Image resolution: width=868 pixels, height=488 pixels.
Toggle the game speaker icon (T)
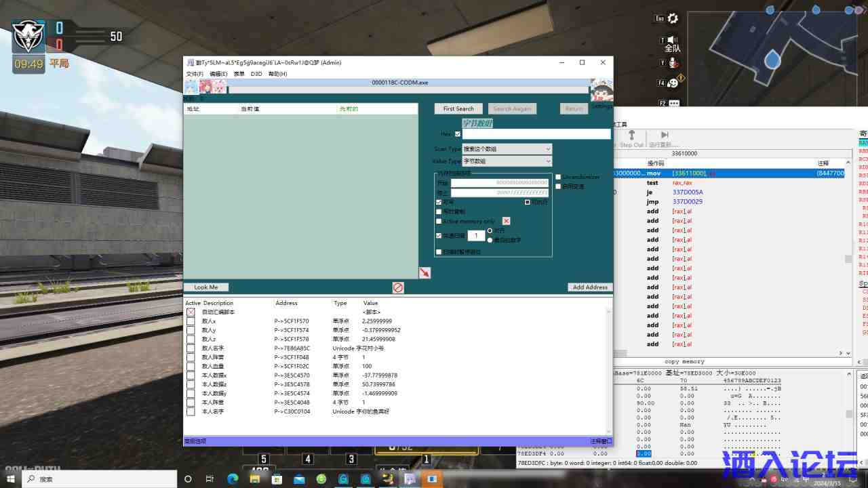(x=673, y=40)
